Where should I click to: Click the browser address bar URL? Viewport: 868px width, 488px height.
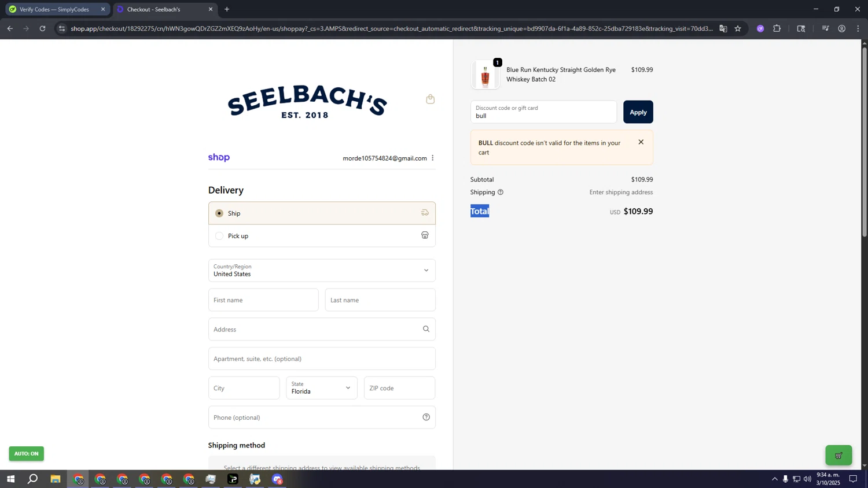tap(391, 28)
